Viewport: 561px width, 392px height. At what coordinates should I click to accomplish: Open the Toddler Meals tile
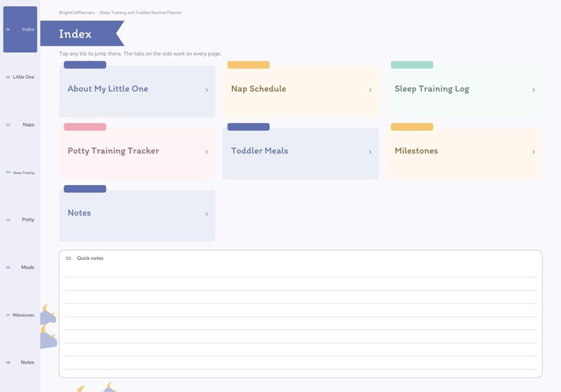(x=300, y=153)
